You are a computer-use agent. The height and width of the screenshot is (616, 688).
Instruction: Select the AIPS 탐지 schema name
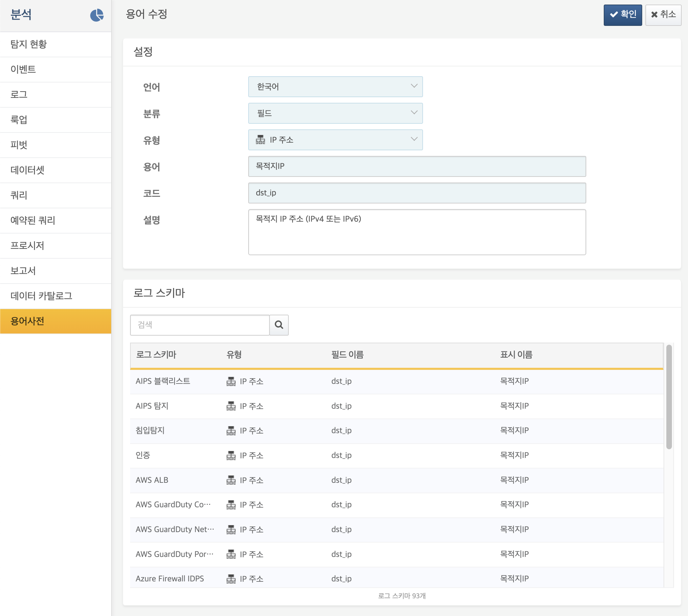pyautogui.click(x=152, y=406)
